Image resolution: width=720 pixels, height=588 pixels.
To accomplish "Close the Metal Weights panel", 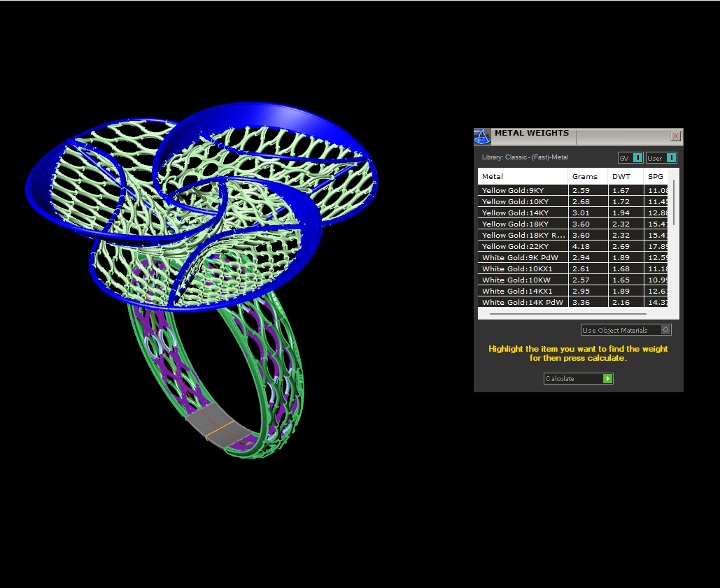I will (675, 136).
